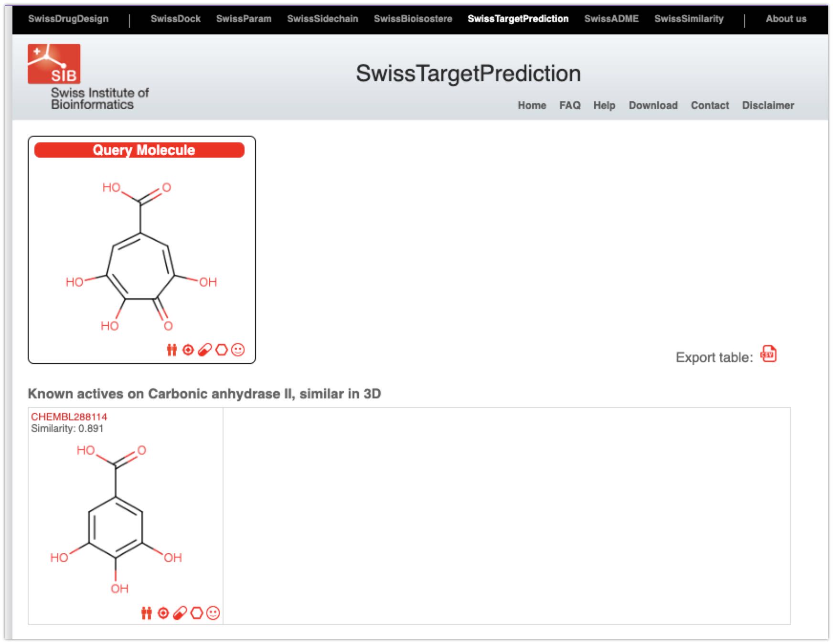
Task: Select SwissSimilarity from the top menu
Action: coord(689,19)
